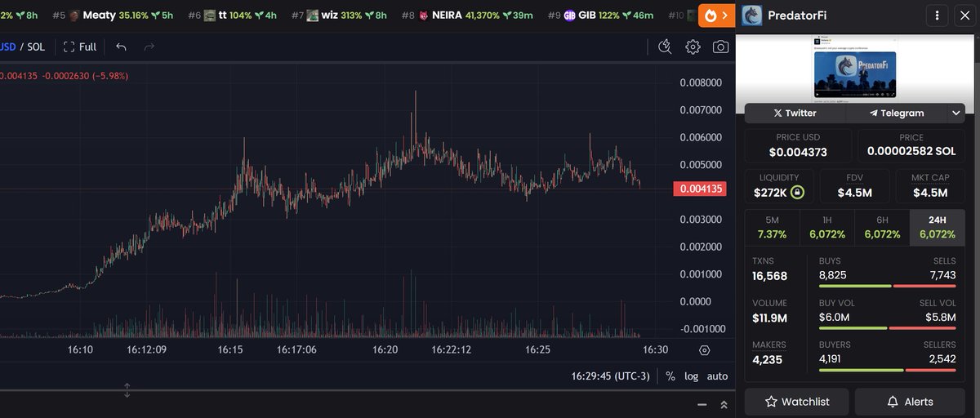
Task: Click the SELLS 7,743 value
Action: point(942,275)
